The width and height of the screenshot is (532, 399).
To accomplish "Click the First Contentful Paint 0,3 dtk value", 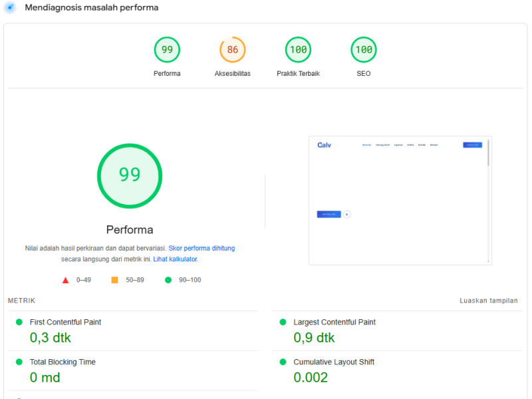I will tap(51, 338).
